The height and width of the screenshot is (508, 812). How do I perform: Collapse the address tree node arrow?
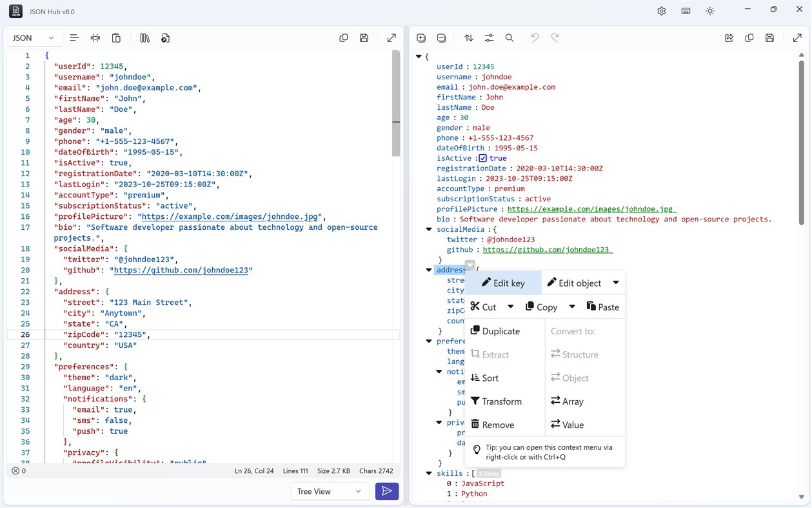[429, 270]
